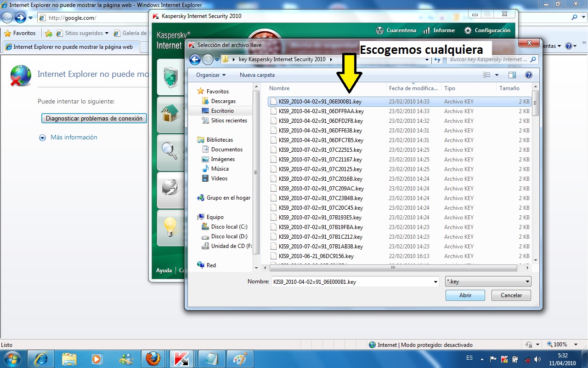Click the Ayuda link in the Kaspersky window
This screenshot has height=368, width=588.
164,270
